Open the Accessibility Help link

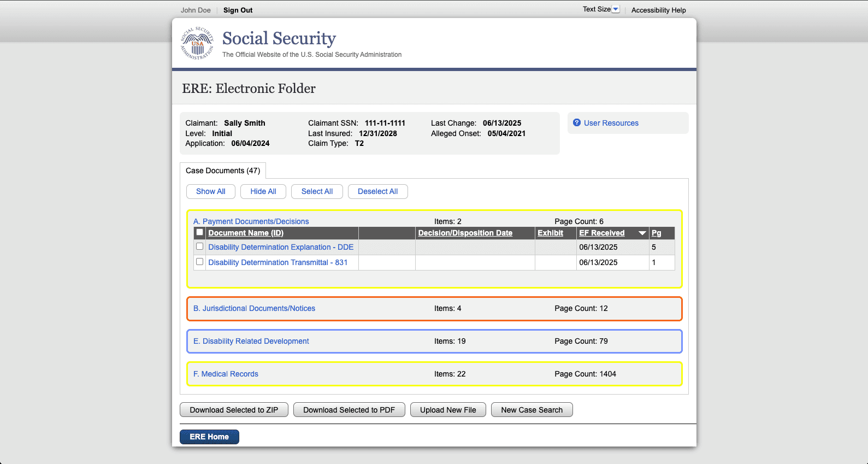658,10
